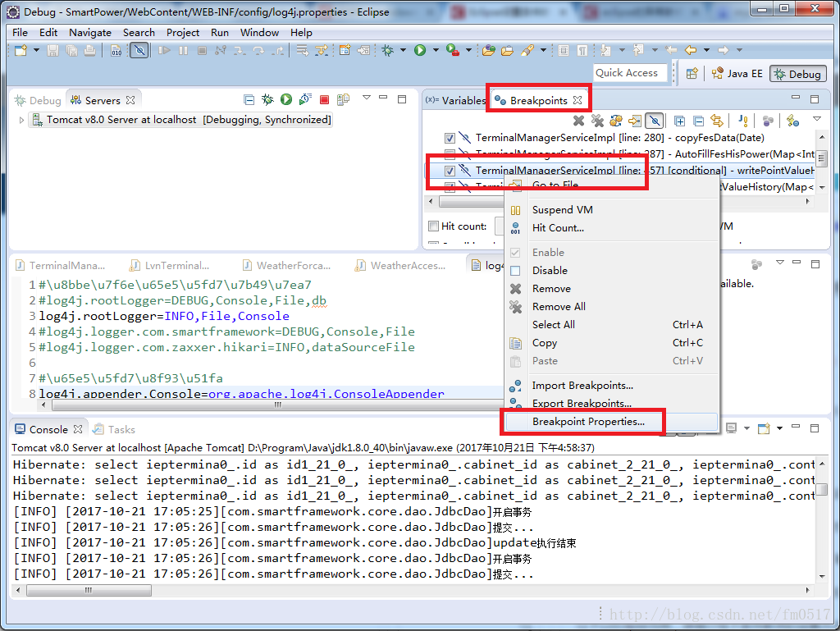Start server in debug mode from Servers view
Screen dimensions: 840x631
267,99
